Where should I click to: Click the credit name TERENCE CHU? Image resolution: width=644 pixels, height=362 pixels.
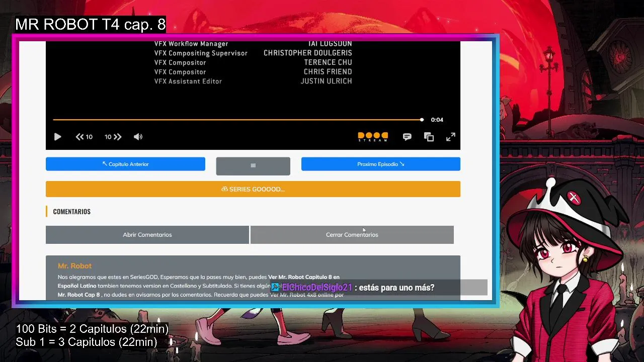(x=328, y=62)
